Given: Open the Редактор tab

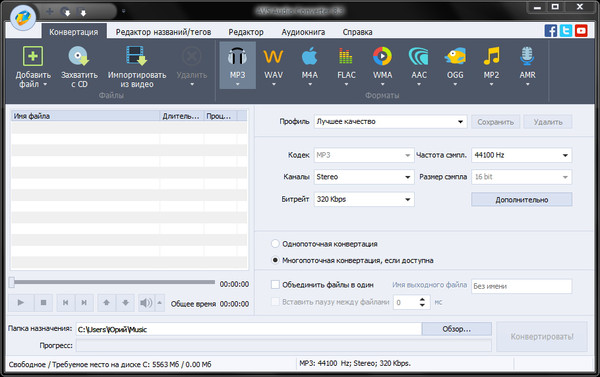Looking at the screenshot, I should (x=246, y=32).
